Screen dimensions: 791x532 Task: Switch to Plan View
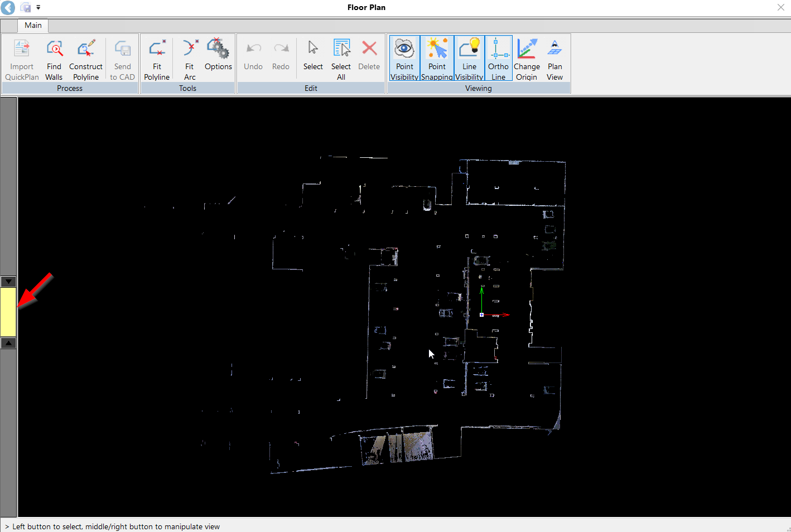(554, 59)
